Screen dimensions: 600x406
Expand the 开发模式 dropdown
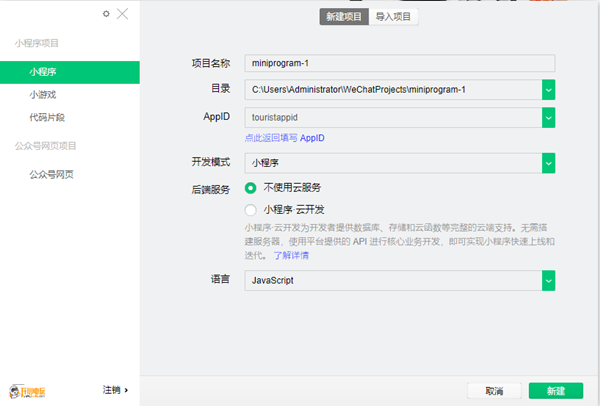[548, 162]
